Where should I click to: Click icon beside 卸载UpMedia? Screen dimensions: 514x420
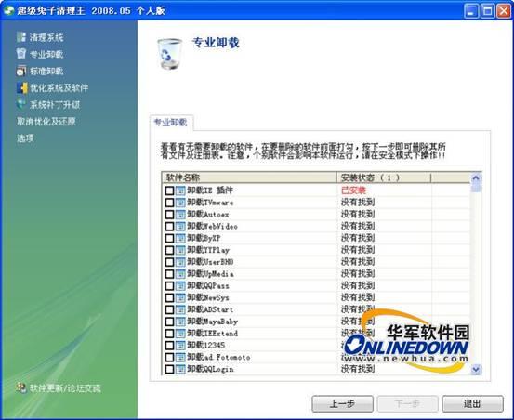pyautogui.click(x=180, y=274)
